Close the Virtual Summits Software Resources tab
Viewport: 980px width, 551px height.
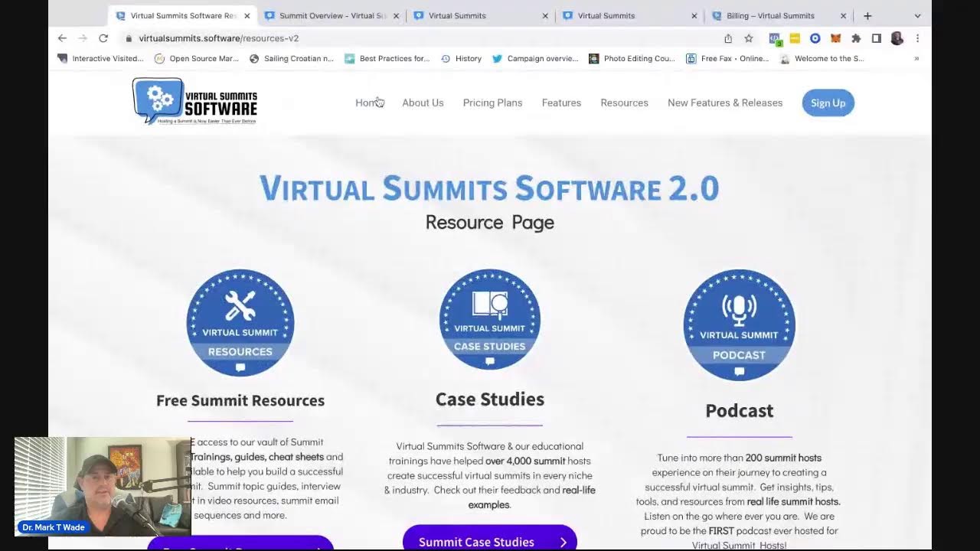coord(247,15)
